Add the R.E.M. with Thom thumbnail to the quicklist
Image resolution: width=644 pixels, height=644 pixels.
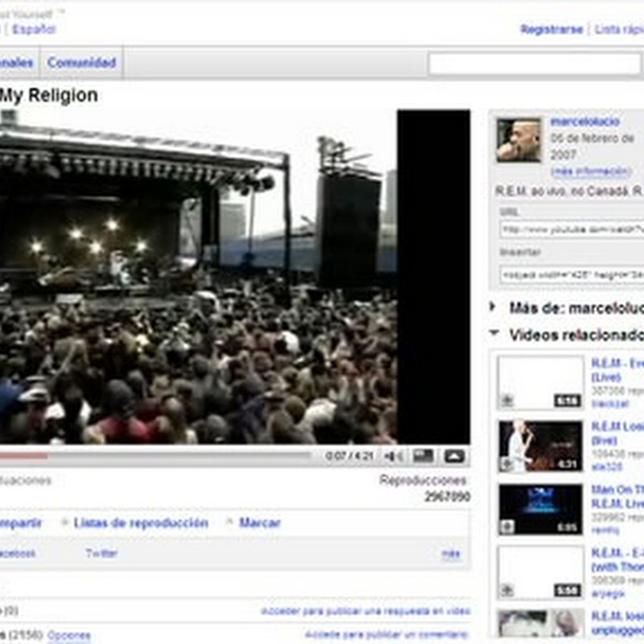[x=507, y=590]
